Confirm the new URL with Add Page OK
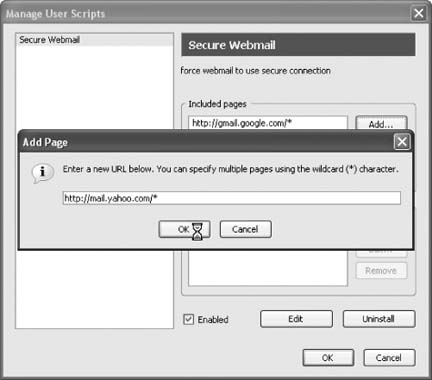 pyautogui.click(x=184, y=229)
